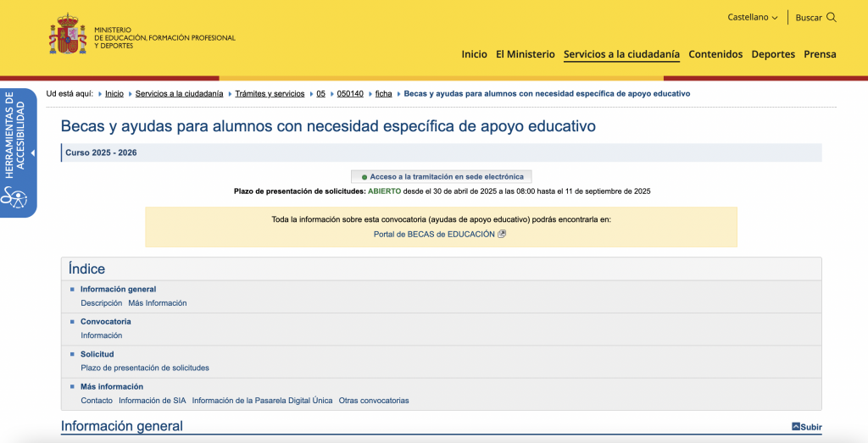Click the Subir up-arrow icon

click(796, 427)
